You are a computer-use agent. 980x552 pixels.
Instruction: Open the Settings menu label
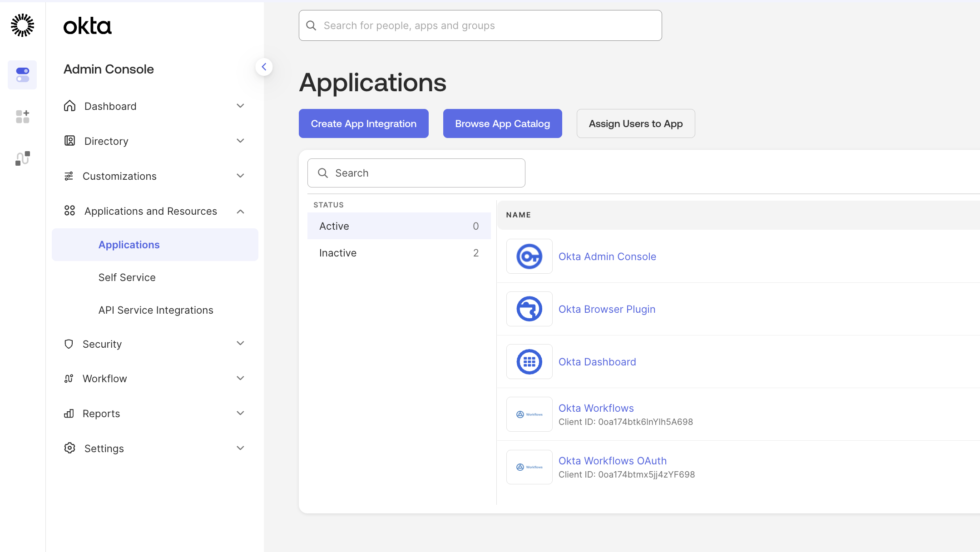tap(104, 448)
